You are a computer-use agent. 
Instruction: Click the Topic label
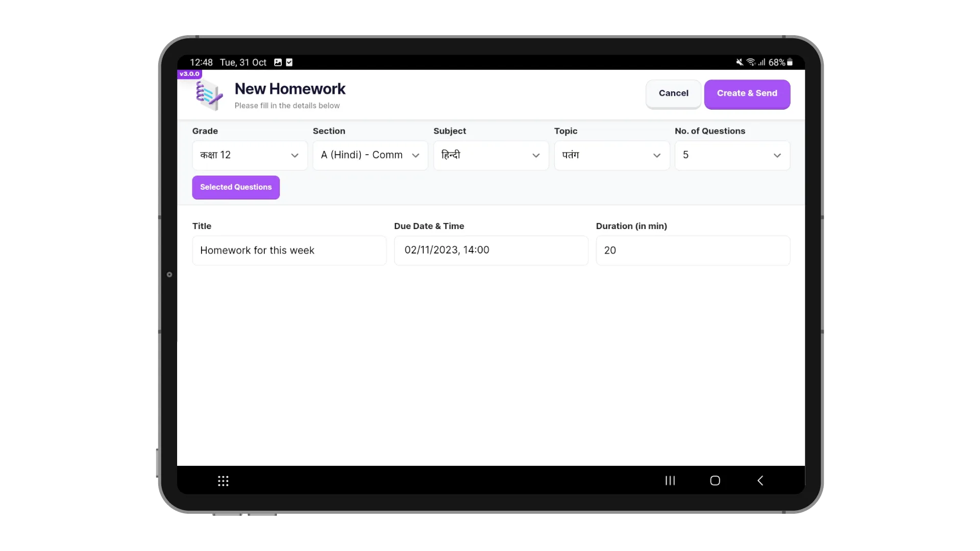tap(566, 131)
